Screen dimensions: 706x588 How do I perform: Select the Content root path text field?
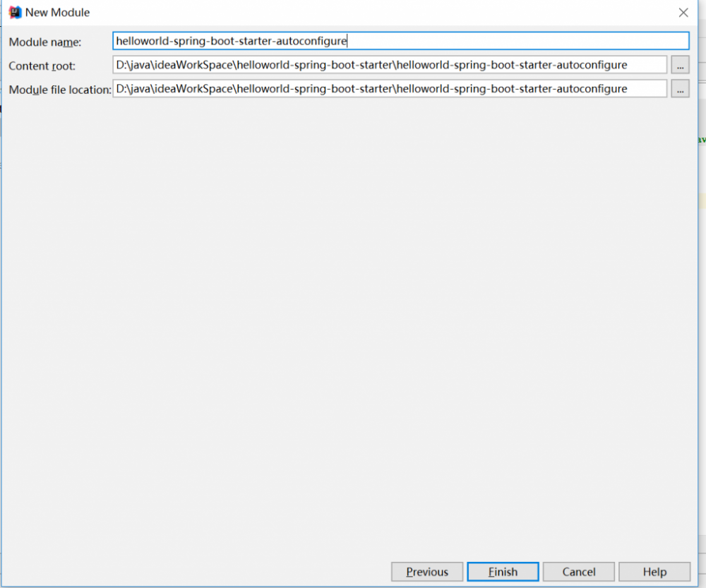pyautogui.click(x=388, y=65)
